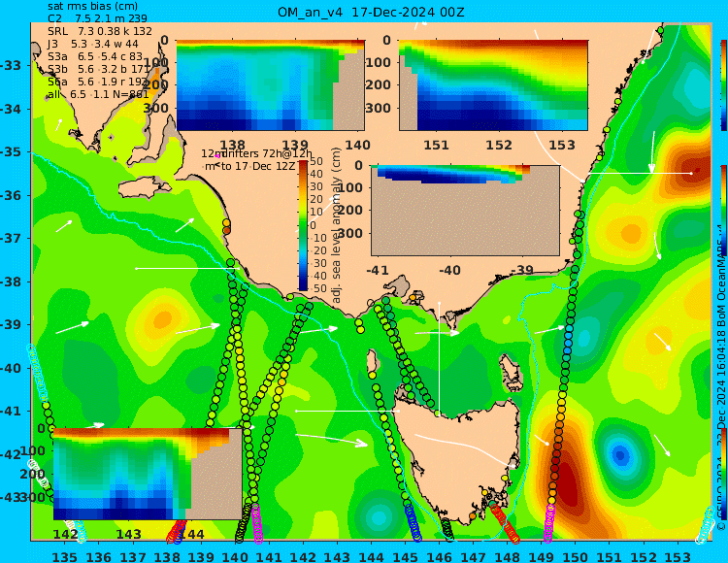Image resolution: width=728 pixels, height=563 pixels.
Task: Click the sea level anomaly colorbar
Action: (x=303, y=225)
